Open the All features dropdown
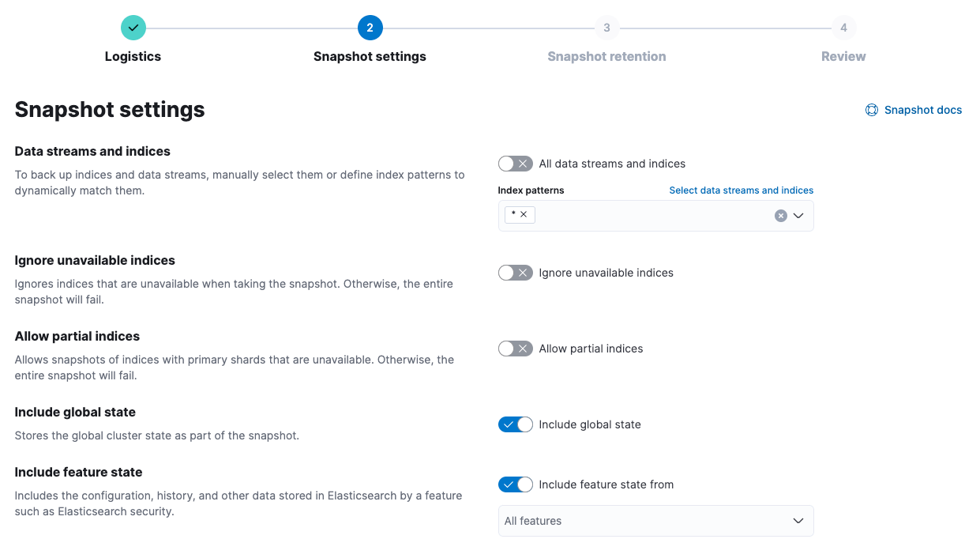The width and height of the screenshot is (980, 539). click(655, 521)
